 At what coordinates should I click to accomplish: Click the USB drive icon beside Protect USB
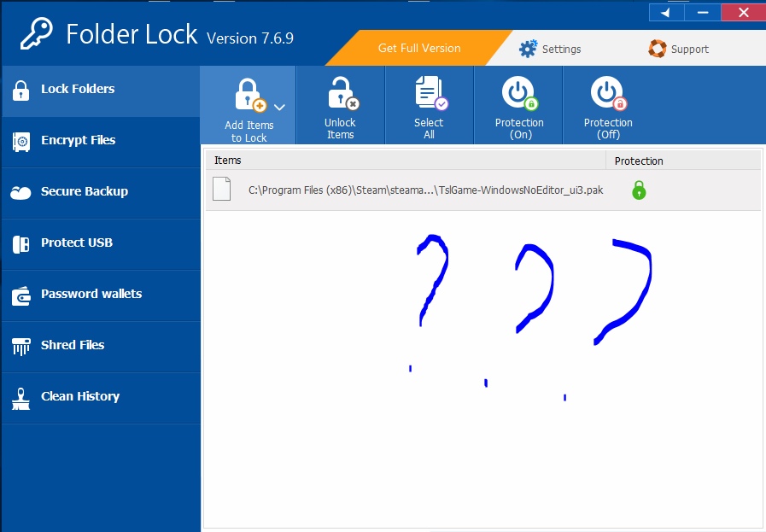click(21, 244)
